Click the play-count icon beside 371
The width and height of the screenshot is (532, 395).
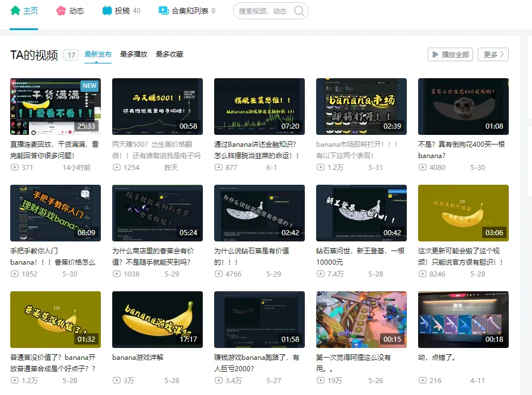pos(15,167)
